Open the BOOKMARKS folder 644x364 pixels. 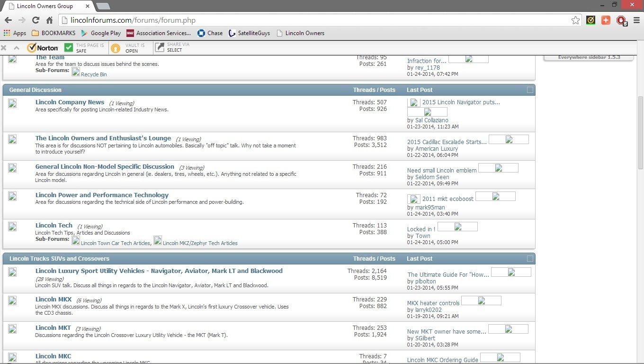(54, 33)
